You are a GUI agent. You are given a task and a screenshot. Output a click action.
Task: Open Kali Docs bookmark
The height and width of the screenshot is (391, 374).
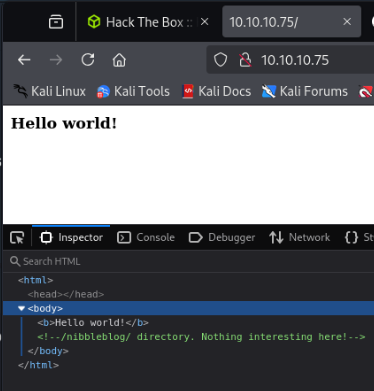click(216, 91)
